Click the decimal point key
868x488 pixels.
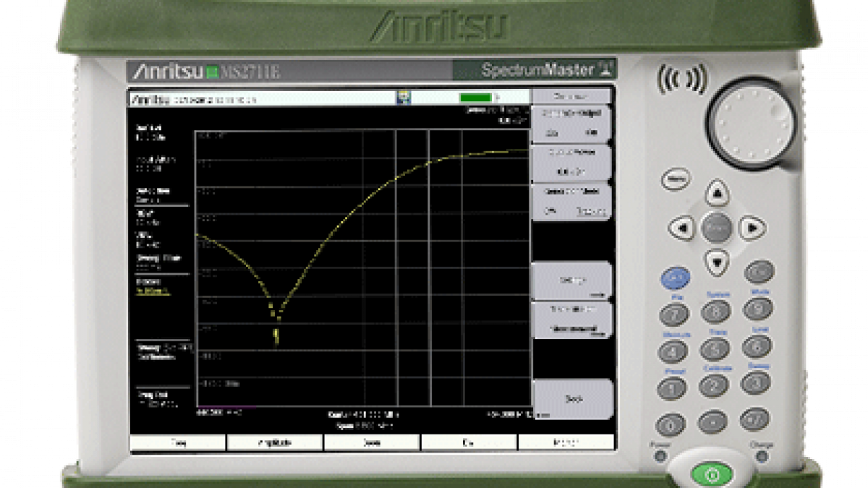(x=713, y=421)
